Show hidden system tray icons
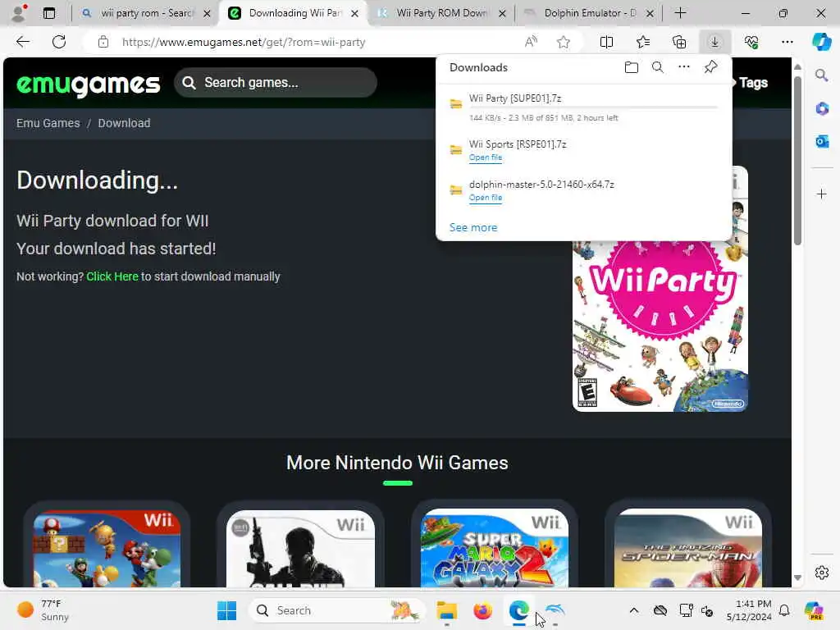Image resolution: width=840 pixels, height=630 pixels. point(634,610)
